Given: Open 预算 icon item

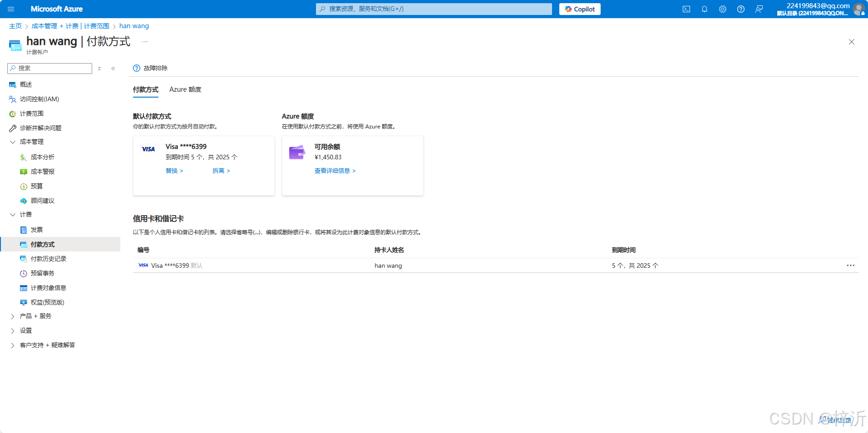Looking at the screenshot, I should tap(24, 186).
